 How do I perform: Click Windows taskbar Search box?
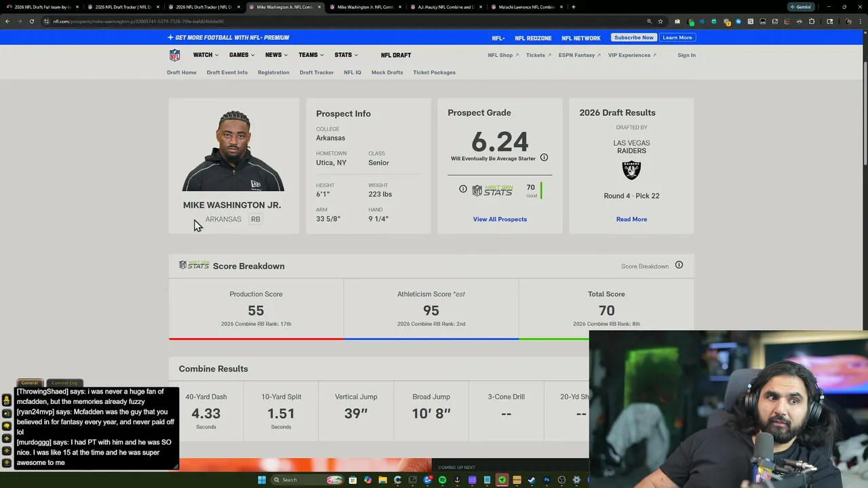pyautogui.click(x=307, y=480)
